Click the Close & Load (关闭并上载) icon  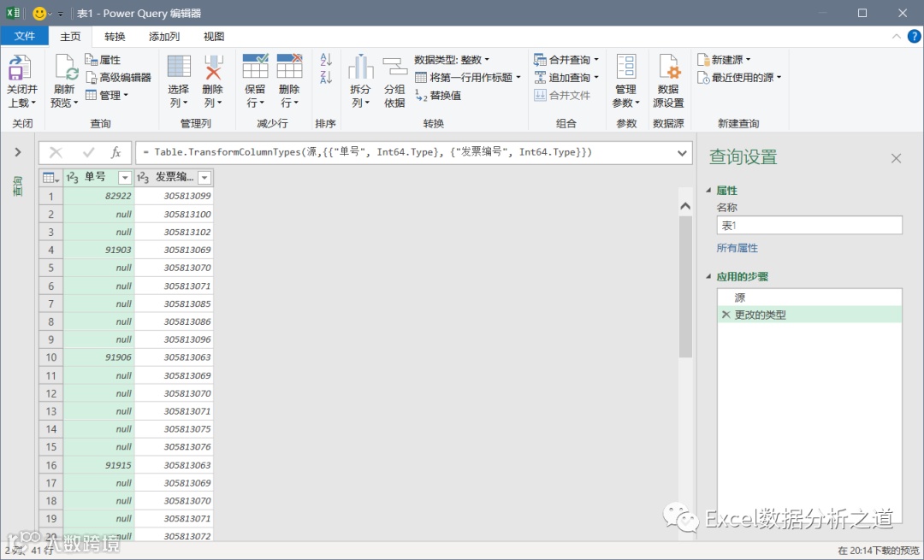[x=20, y=68]
